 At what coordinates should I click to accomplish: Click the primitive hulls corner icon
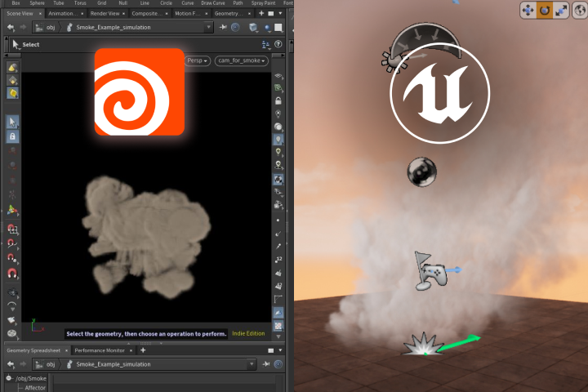tap(278, 299)
